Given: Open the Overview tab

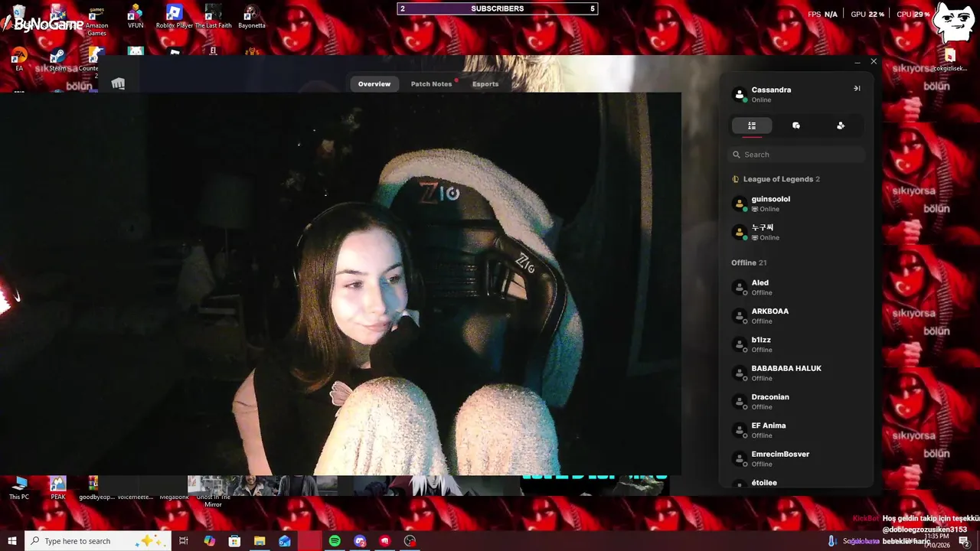Looking at the screenshot, I should pyautogui.click(x=374, y=84).
